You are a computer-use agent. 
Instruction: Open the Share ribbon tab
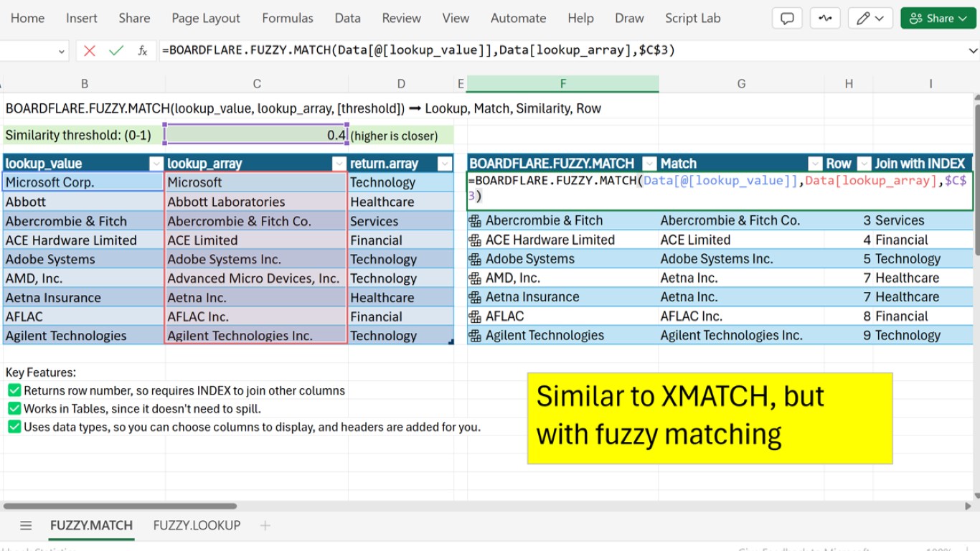click(134, 19)
